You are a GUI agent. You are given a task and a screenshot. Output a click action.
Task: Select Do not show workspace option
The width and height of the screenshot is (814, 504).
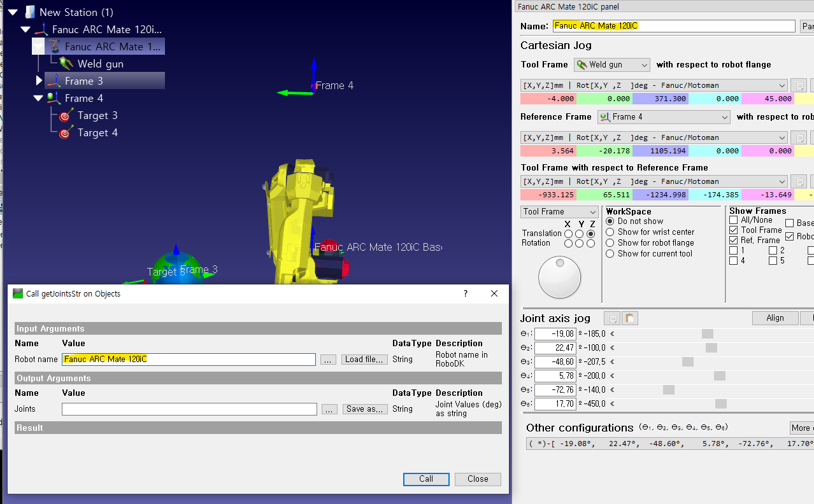point(634,221)
